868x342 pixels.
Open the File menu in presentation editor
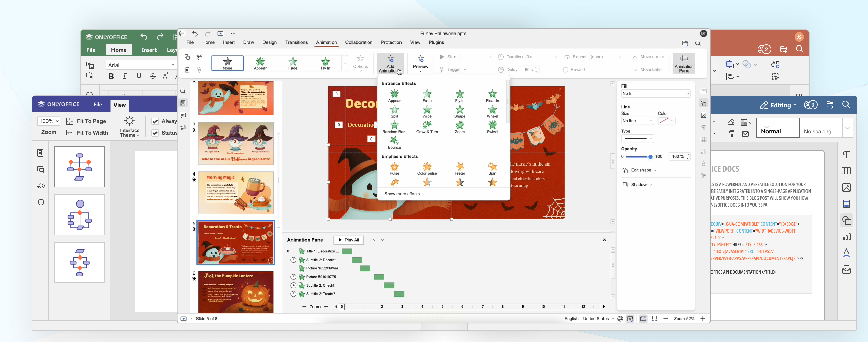(x=190, y=42)
